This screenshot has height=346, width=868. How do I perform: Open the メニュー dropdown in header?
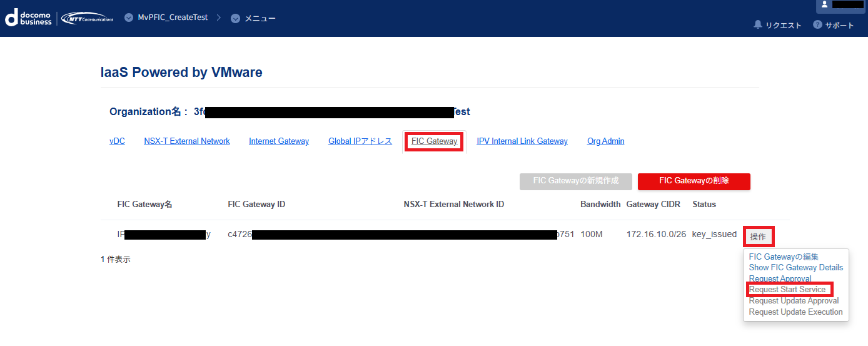(236, 18)
